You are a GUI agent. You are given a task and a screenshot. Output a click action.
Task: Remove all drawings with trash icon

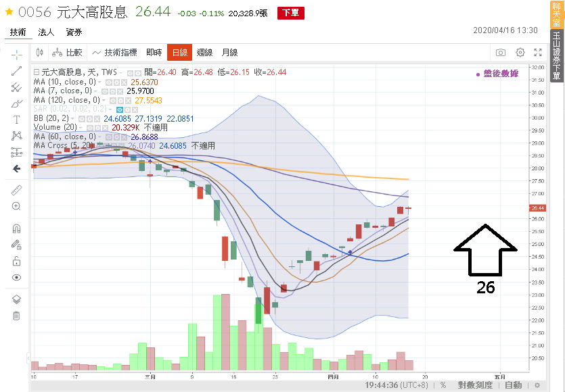click(x=16, y=316)
